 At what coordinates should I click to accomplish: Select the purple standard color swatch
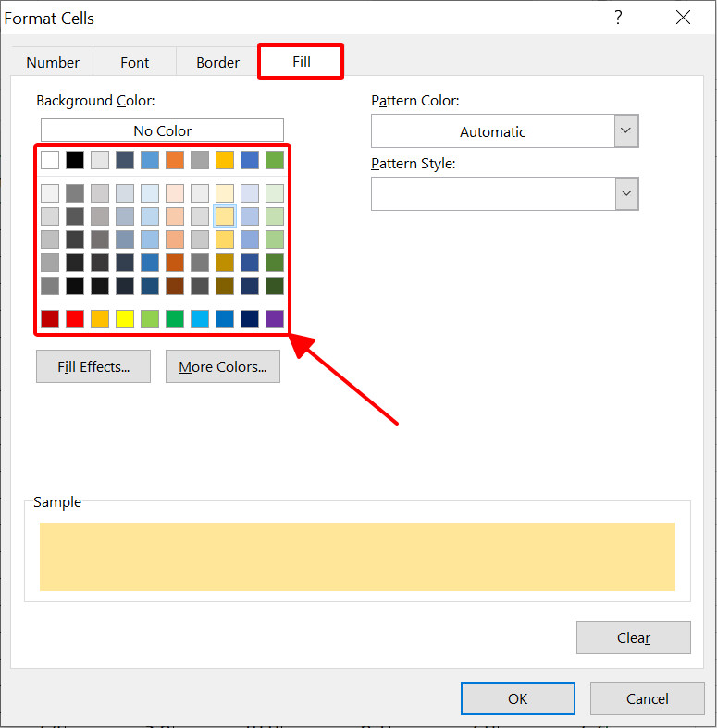pos(275,319)
